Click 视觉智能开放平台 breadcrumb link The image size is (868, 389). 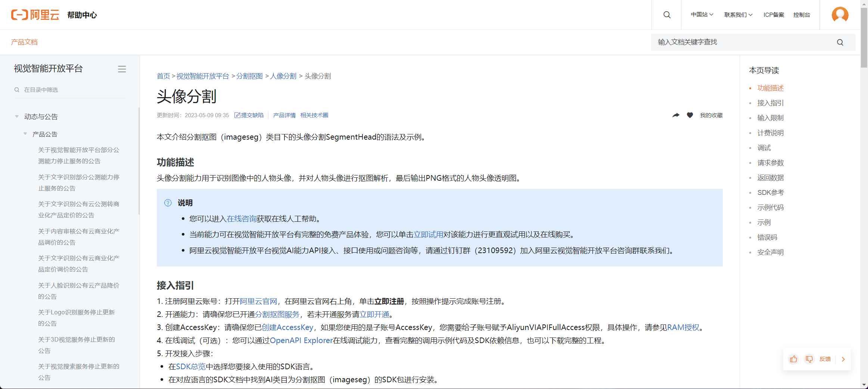coord(202,76)
